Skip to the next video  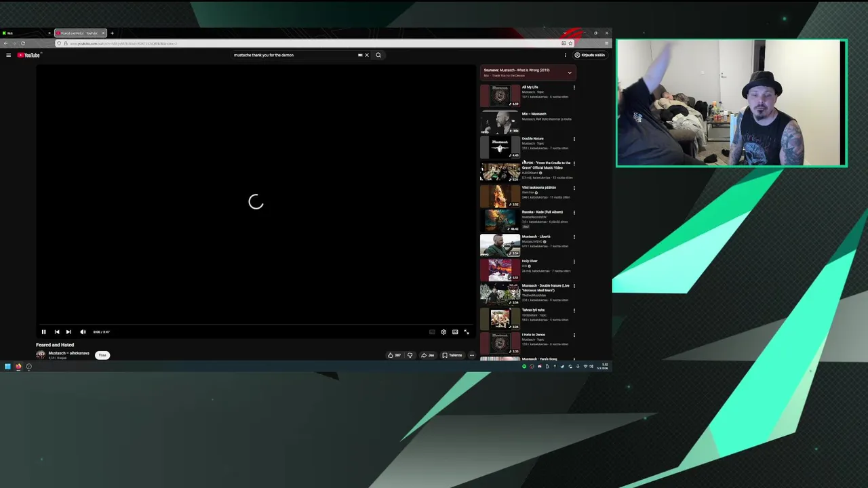68,332
